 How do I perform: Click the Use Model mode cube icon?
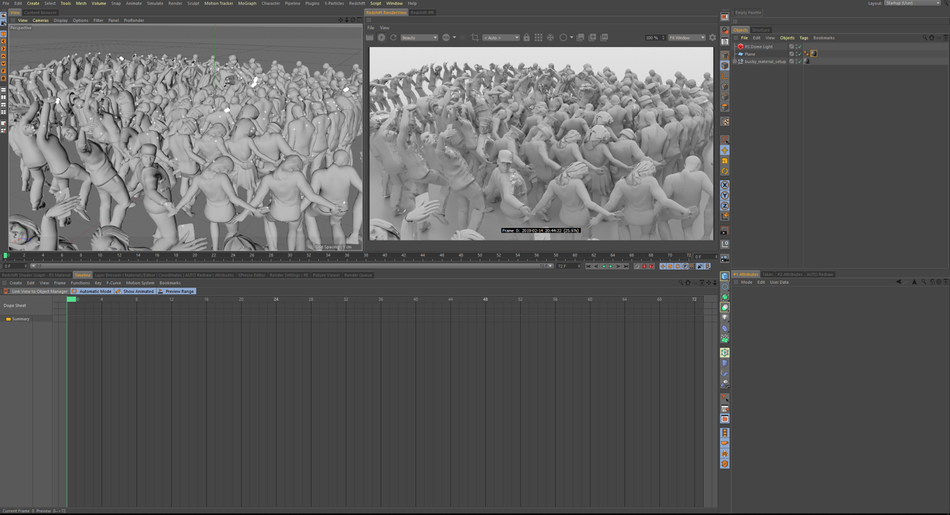pyautogui.click(x=725, y=65)
